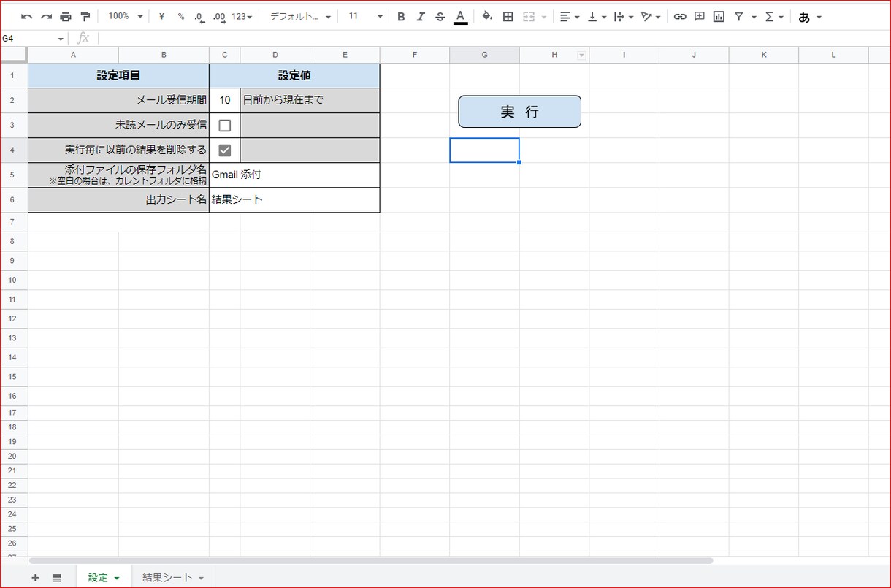
Task: Create a filter
Action: coord(739,16)
